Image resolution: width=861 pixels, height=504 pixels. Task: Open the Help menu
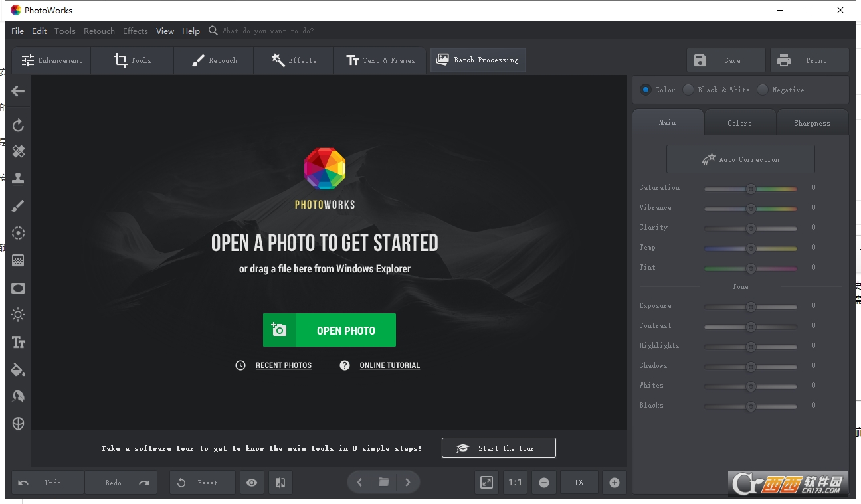click(x=191, y=31)
